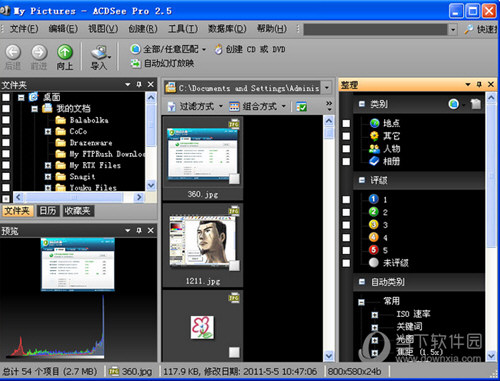The height and width of the screenshot is (381, 500).
Task: Select the Balabolka folder
Action: pyautogui.click(x=89, y=120)
